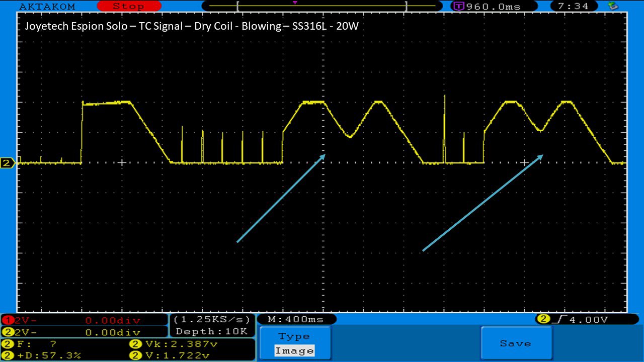Click the purple T trigger position icon
Image resolution: width=644 pixels, height=362 pixels.
[x=458, y=7]
